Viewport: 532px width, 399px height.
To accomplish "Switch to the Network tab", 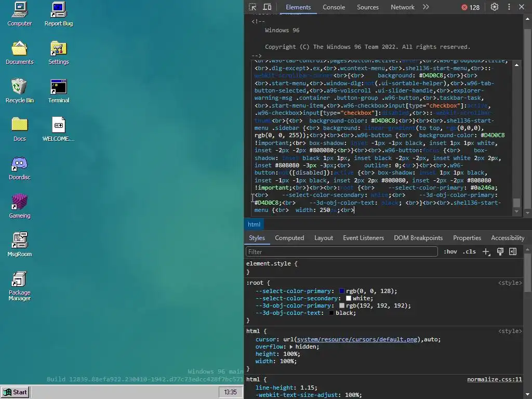I will pyautogui.click(x=403, y=7).
